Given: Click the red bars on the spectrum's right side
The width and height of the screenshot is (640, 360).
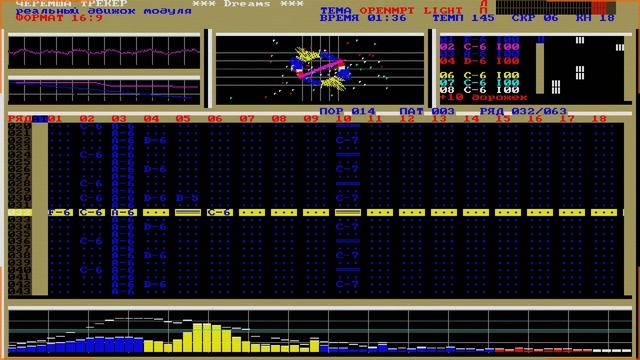Looking at the screenshot, I should point(543,350).
